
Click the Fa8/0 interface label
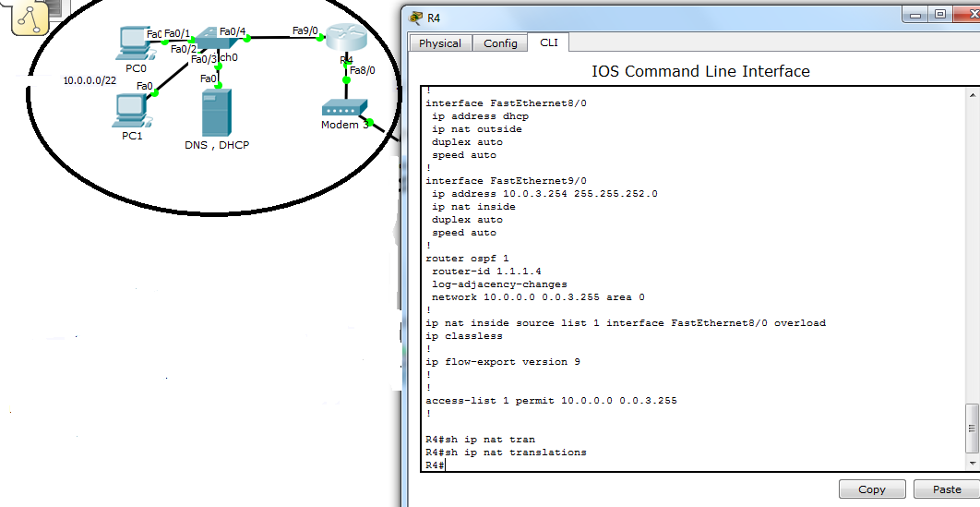[363, 70]
